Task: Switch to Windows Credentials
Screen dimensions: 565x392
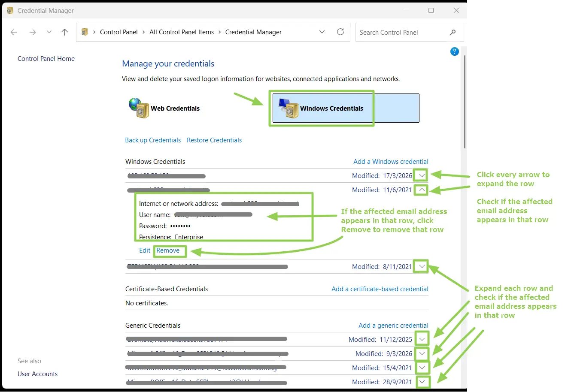Action: point(346,108)
